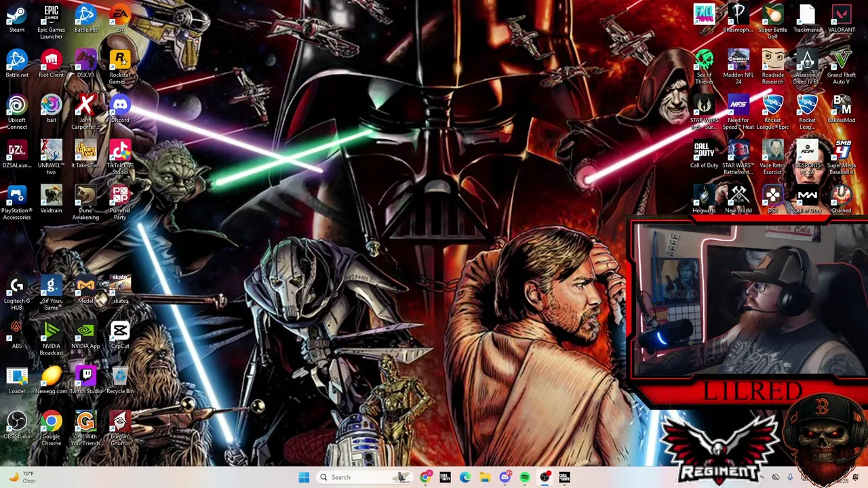Select the Phasmophobia desktop icon
Viewport: 868px width, 488px height.
738,19
